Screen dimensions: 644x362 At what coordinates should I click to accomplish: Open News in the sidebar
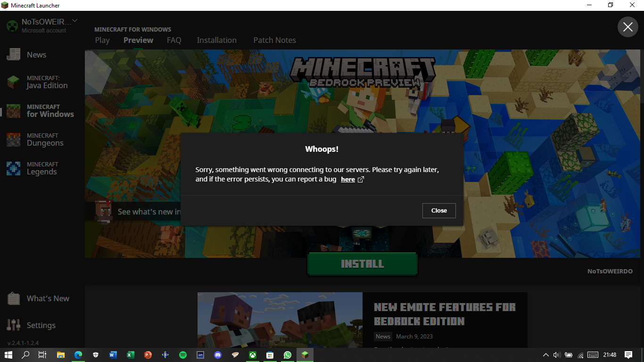pyautogui.click(x=36, y=55)
